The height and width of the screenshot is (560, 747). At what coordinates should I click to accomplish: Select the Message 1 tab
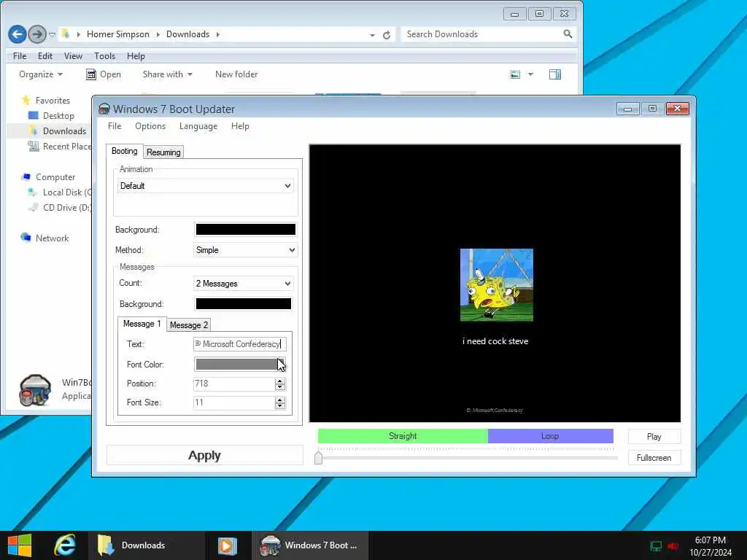[x=142, y=324]
